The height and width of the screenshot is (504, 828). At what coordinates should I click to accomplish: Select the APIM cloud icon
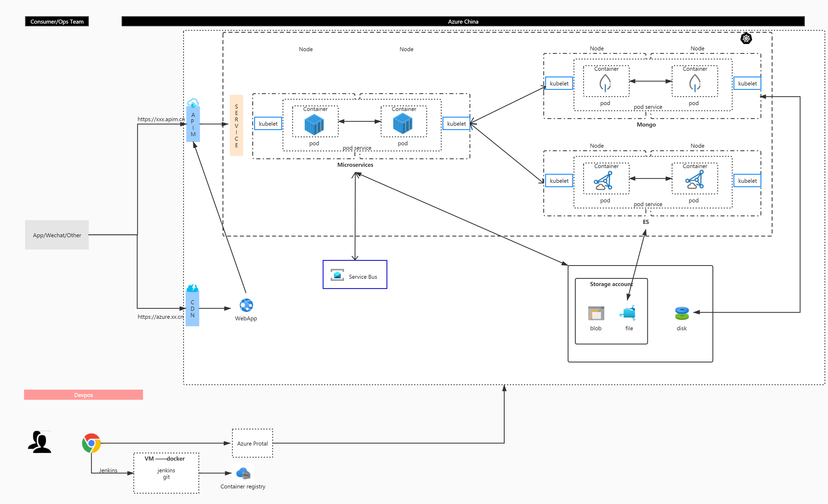pos(193,103)
